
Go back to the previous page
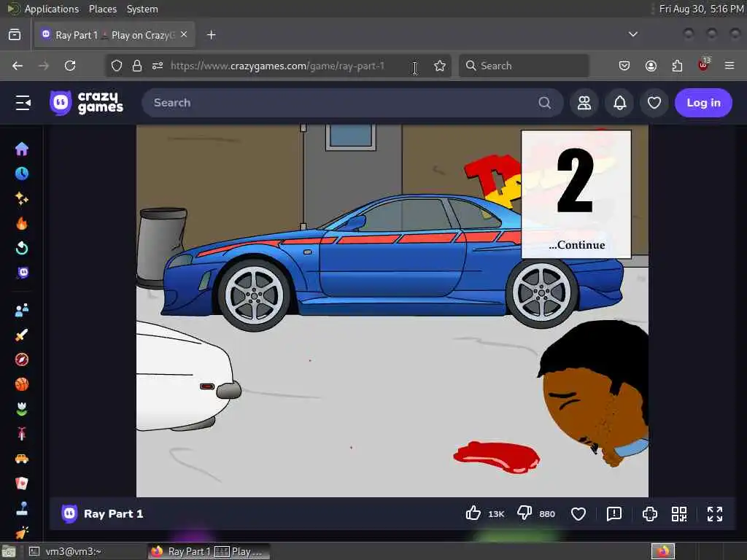[x=18, y=66]
